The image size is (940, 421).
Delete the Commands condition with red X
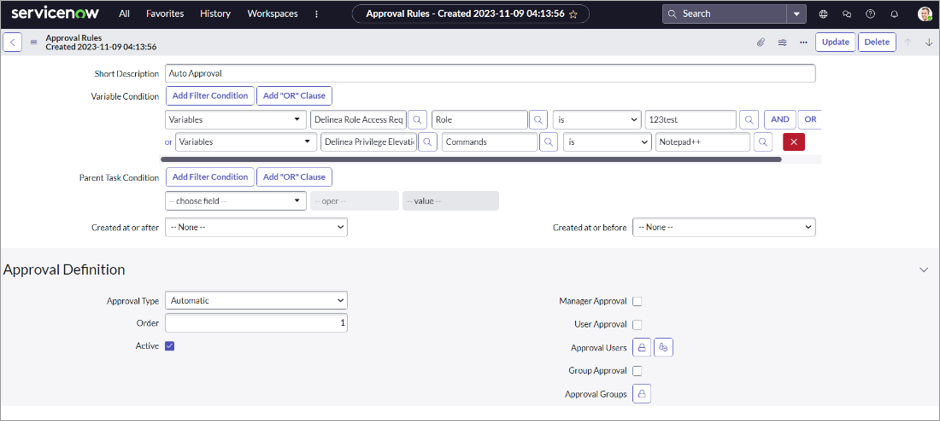pos(793,142)
